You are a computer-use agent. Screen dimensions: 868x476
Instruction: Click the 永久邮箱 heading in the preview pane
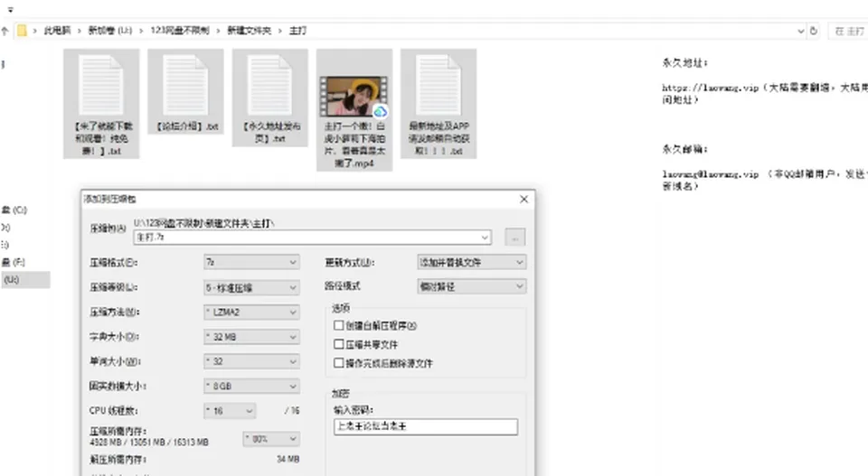(684, 149)
